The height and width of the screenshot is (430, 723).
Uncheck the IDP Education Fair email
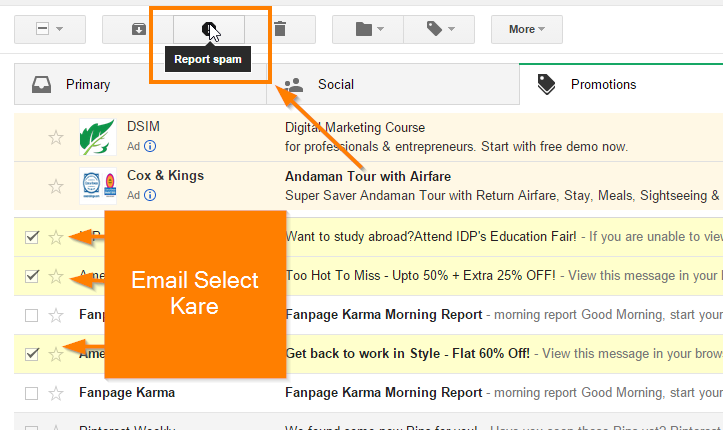pos(31,237)
